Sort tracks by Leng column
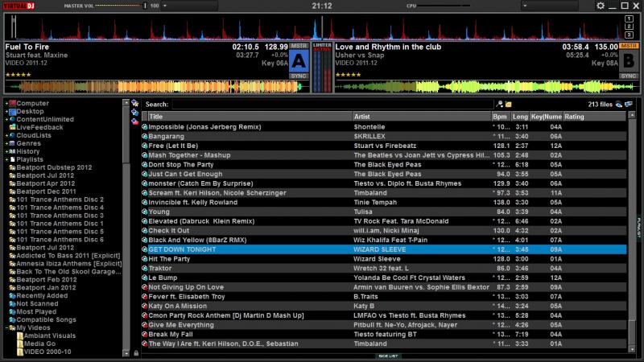Screen dimensions: 644x362 coord(520,117)
